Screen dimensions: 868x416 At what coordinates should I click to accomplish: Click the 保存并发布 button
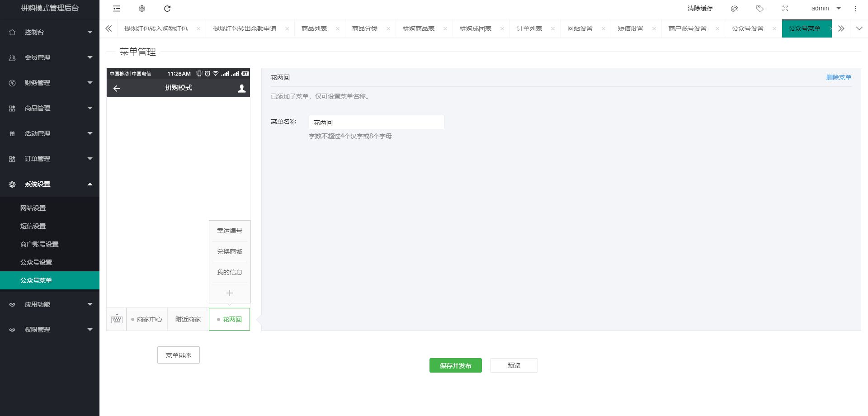(x=455, y=365)
